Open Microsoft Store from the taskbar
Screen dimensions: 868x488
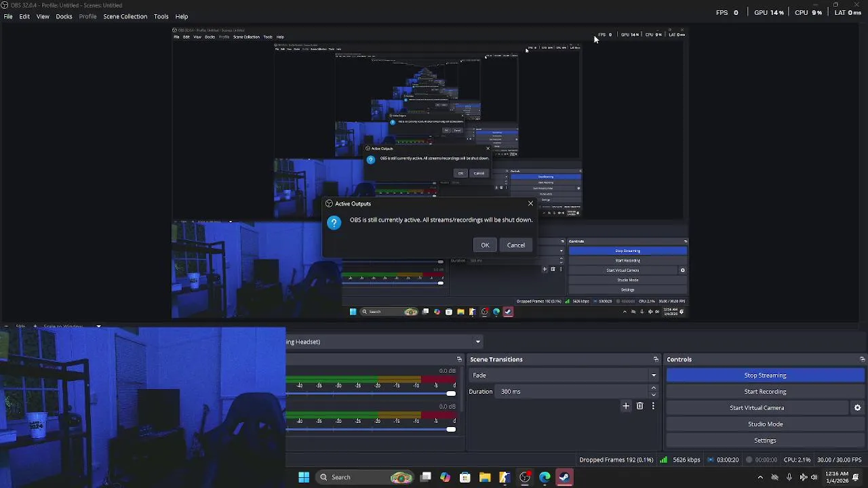pos(465,477)
